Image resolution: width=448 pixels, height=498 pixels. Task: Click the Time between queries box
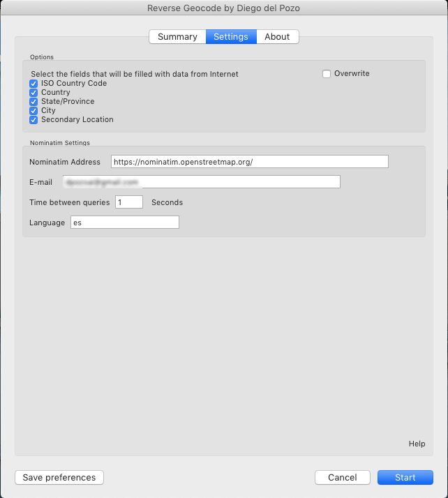click(129, 202)
